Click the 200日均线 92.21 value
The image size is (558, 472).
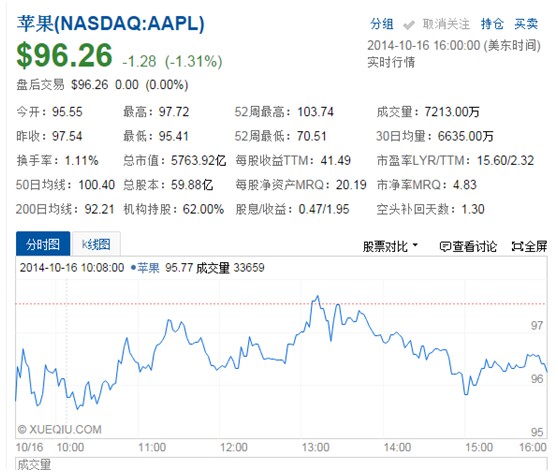pyautogui.click(x=99, y=209)
